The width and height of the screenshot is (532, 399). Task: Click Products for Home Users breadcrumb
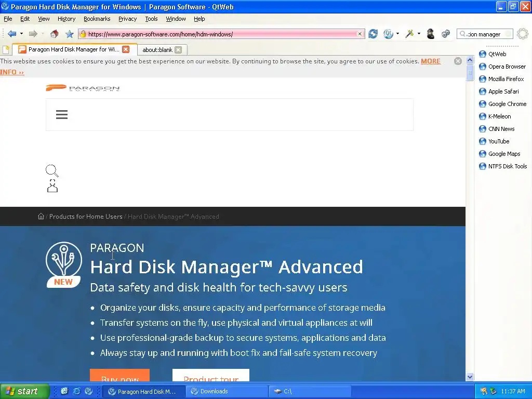pyautogui.click(x=86, y=217)
